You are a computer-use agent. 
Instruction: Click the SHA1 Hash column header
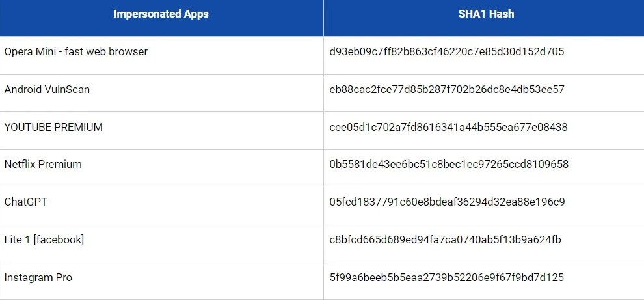point(485,14)
